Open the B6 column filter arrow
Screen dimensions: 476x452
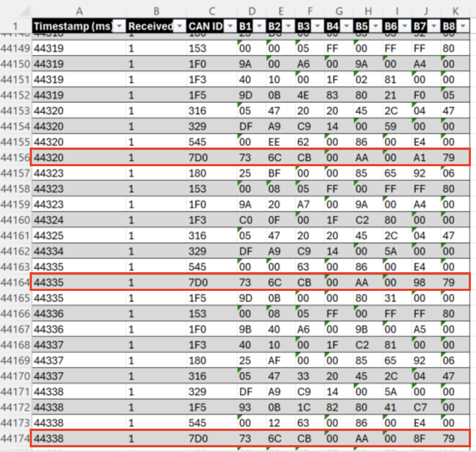tap(405, 26)
